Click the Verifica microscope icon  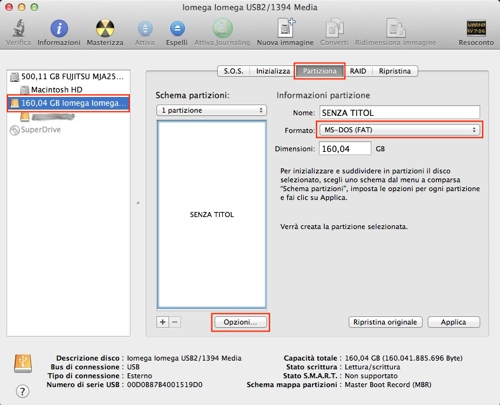pos(19,28)
